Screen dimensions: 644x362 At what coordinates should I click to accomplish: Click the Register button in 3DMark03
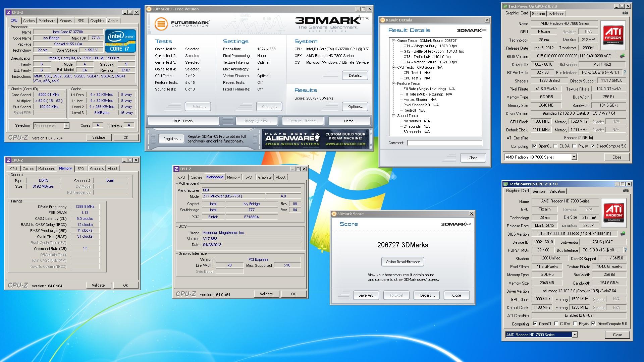click(172, 139)
